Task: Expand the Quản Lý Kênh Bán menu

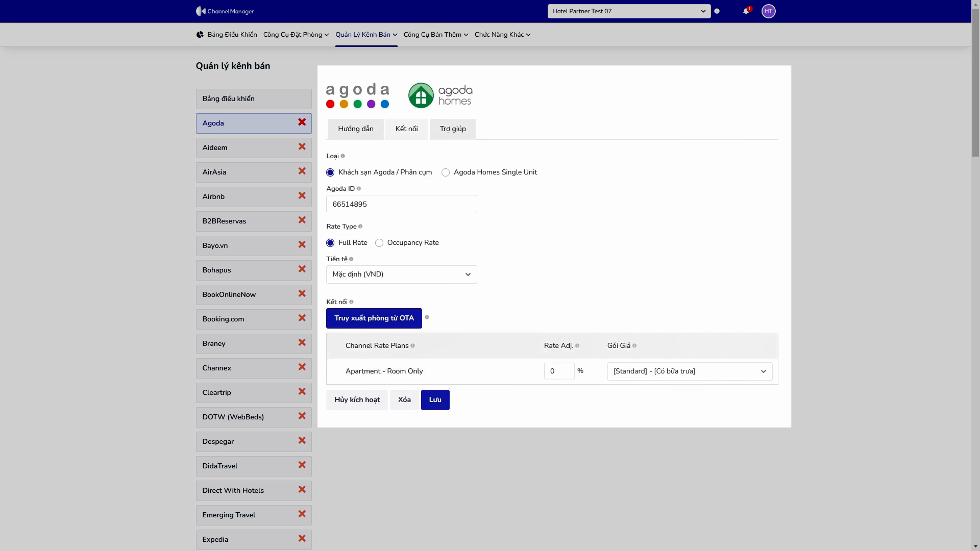Action: pyautogui.click(x=366, y=35)
